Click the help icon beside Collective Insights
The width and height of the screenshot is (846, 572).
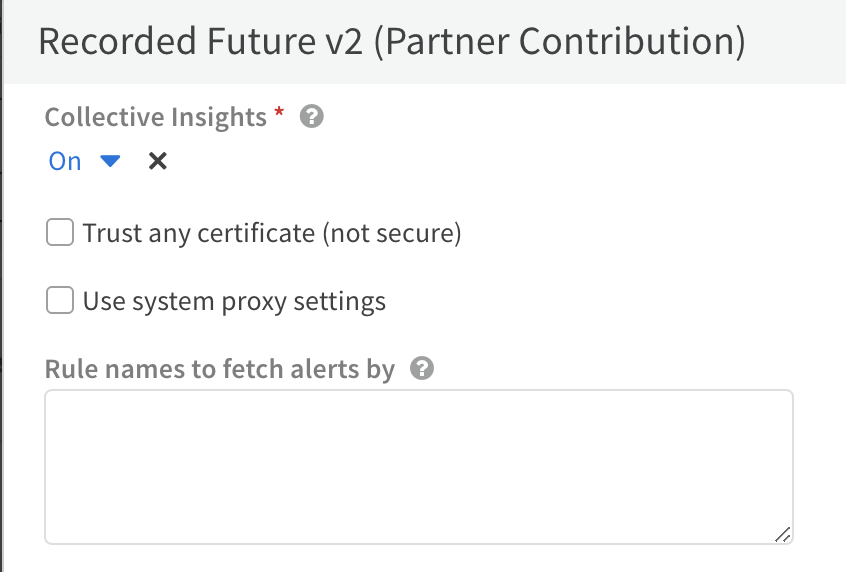click(312, 118)
